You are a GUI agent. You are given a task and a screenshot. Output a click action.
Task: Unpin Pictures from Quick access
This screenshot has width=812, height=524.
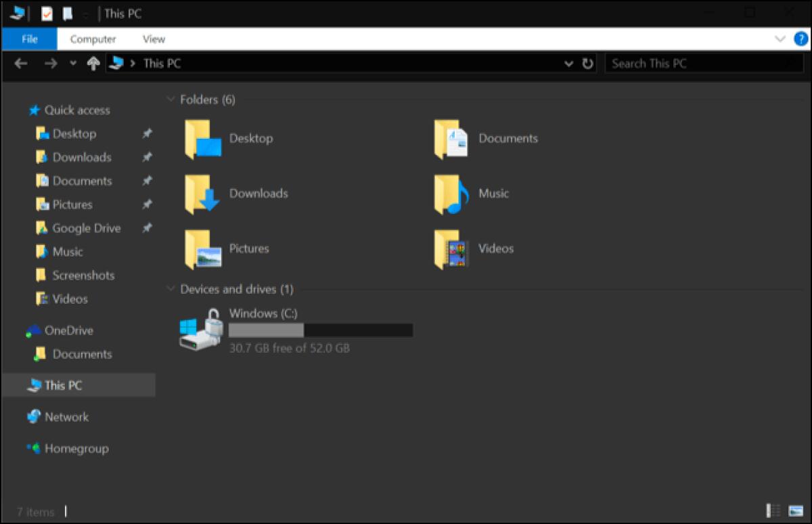pyautogui.click(x=148, y=204)
